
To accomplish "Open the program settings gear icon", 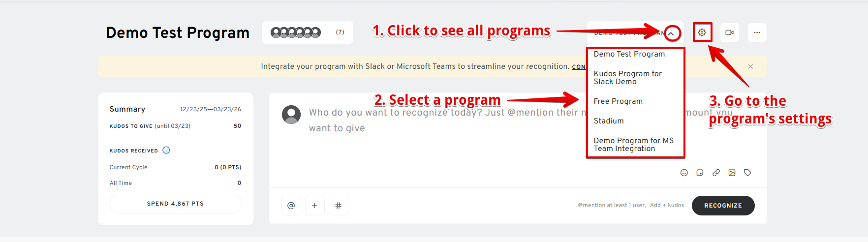I will pyautogui.click(x=702, y=32).
